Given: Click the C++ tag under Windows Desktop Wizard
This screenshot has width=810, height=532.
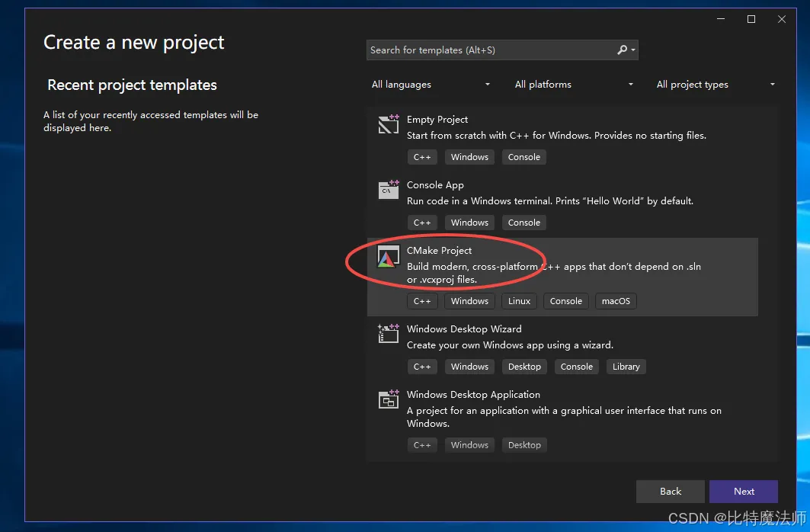Looking at the screenshot, I should [x=422, y=367].
